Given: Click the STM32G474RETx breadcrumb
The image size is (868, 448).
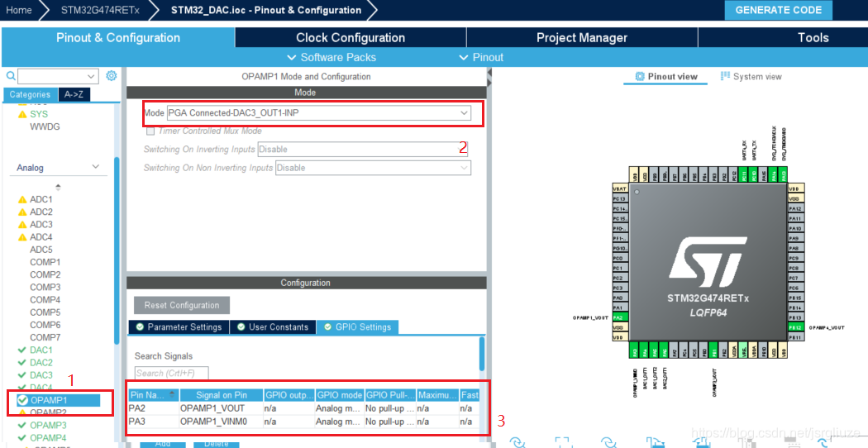Looking at the screenshot, I should tap(100, 10).
